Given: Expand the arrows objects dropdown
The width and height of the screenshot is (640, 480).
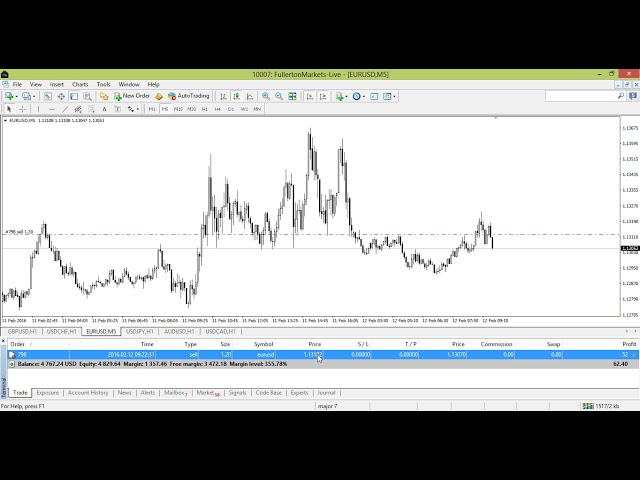Looking at the screenshot, I should 138,109.
